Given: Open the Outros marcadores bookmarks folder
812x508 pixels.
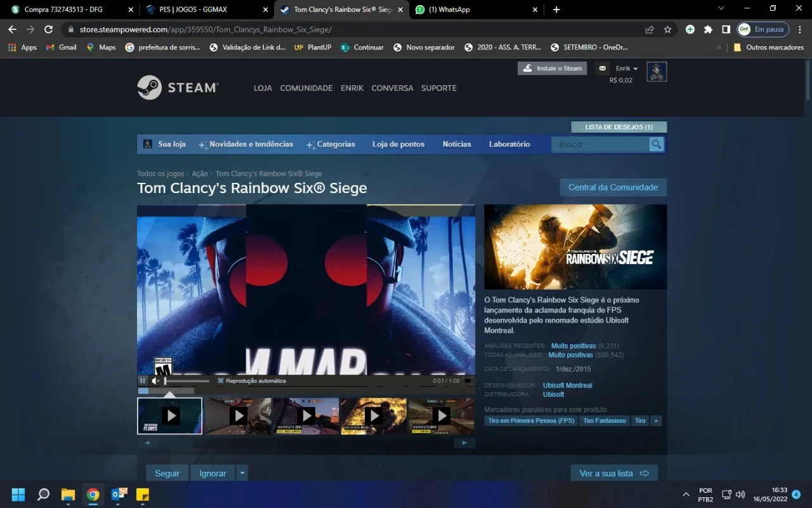Looking at the screenshot, I should [x=768, y=47].
